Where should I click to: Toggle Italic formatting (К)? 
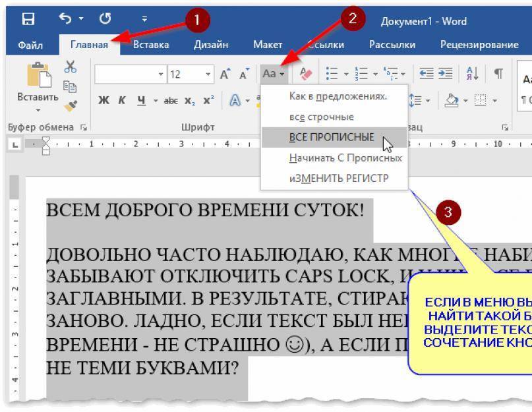tap(122, 101)
